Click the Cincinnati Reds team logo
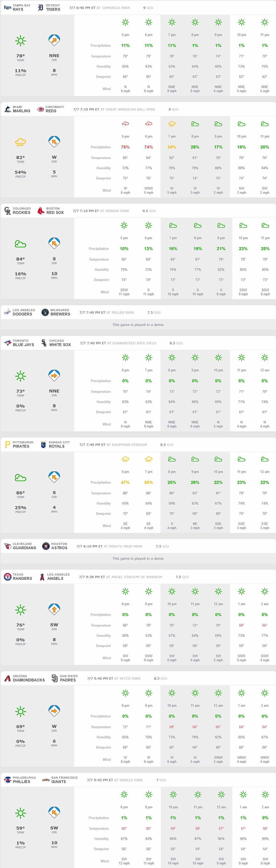The width and height of the screenshot is (276, 868). point(40,109)
